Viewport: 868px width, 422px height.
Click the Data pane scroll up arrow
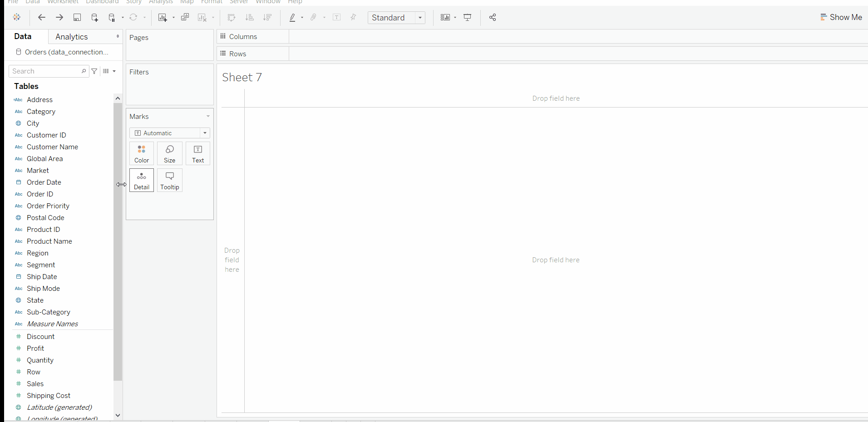118,98
